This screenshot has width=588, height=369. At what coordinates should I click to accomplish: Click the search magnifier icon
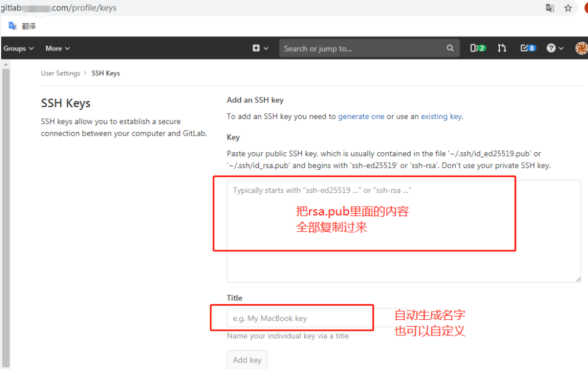point(450,48)
